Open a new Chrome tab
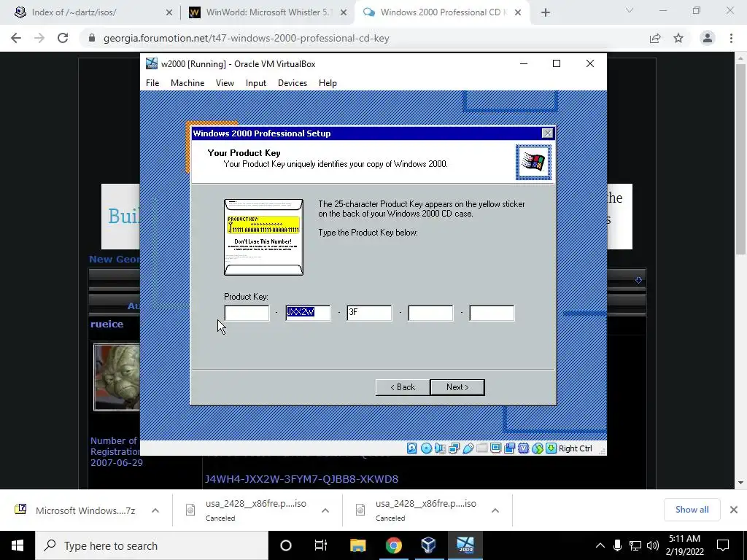Screen dimensions: 747x560 pyautogui.click(x=546, y=12)
